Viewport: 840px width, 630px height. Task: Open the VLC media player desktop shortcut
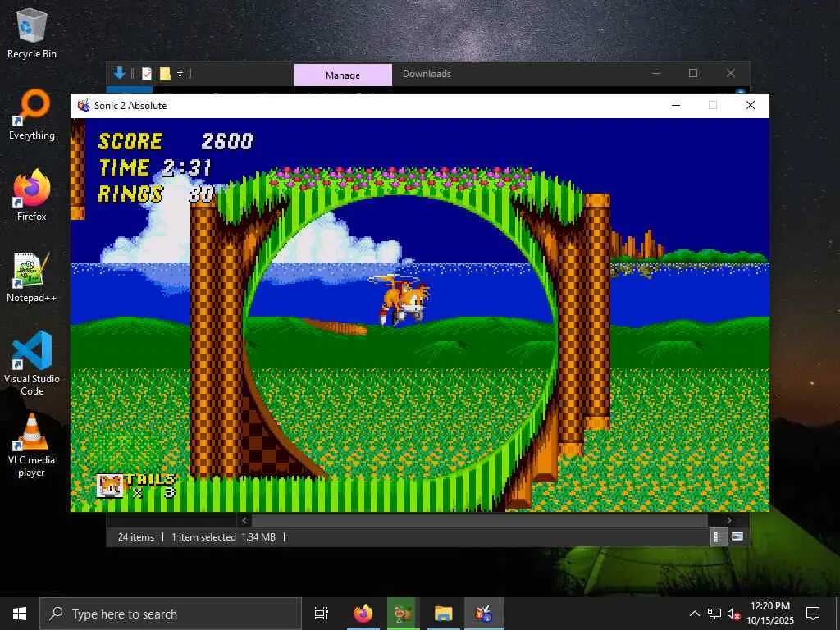coord(32,445)
